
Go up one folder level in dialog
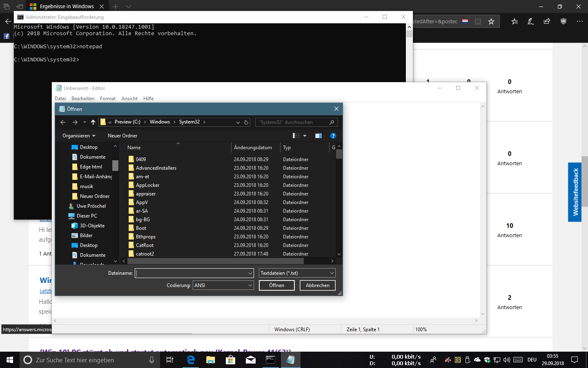tap(93, 122)
